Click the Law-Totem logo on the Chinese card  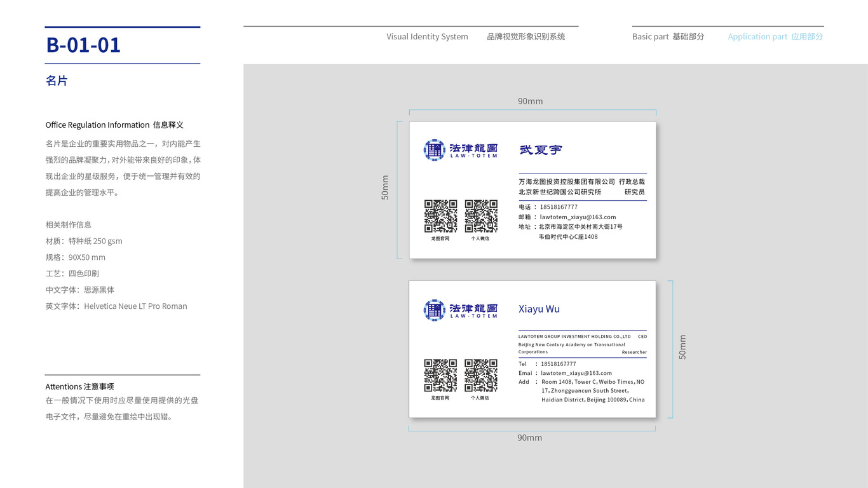click(461, 150)
